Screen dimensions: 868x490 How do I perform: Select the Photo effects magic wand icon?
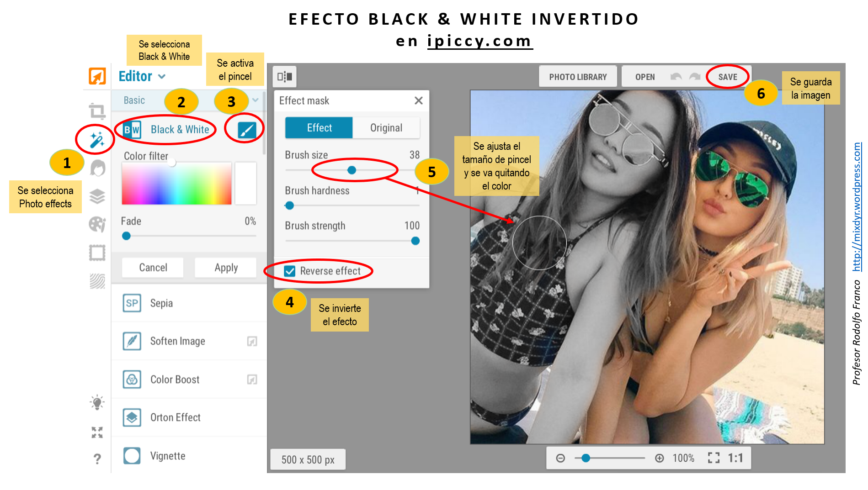click(96, 140)
